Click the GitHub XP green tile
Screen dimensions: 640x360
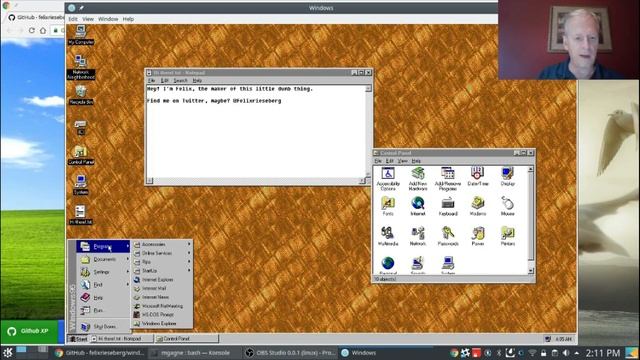(x=29, y=331)
